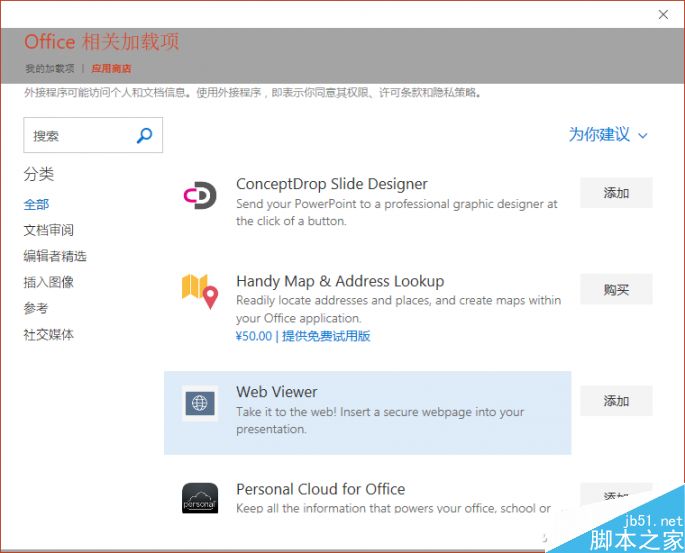This screenshot has height=553, width=685.
Task: Click the Web Viewer description text
Action: click(380, 420)
